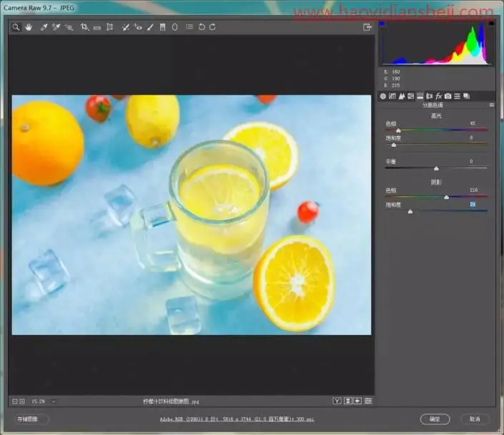Edit the Balance value field
Screen dimensions: 504x435
tap(471, 161)
